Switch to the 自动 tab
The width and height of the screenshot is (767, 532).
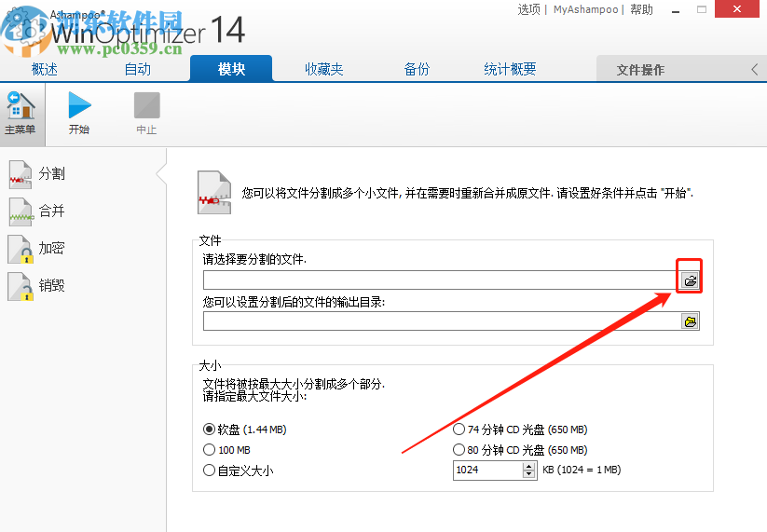137,69
